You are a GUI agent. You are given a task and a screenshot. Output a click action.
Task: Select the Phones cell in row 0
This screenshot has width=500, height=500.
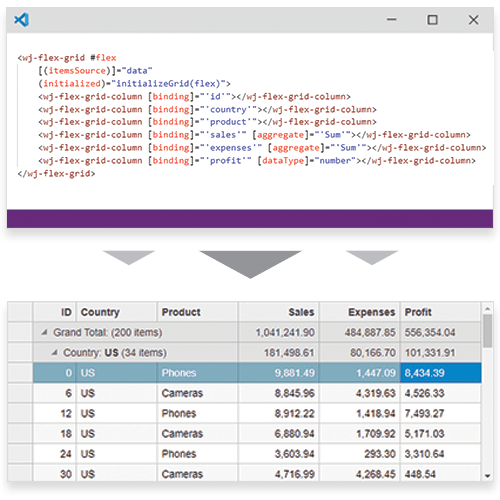pos(197,373)
